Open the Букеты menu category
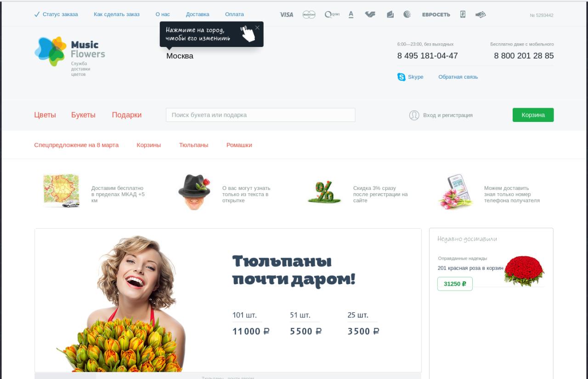588x379 pixels. pos(83,115)
